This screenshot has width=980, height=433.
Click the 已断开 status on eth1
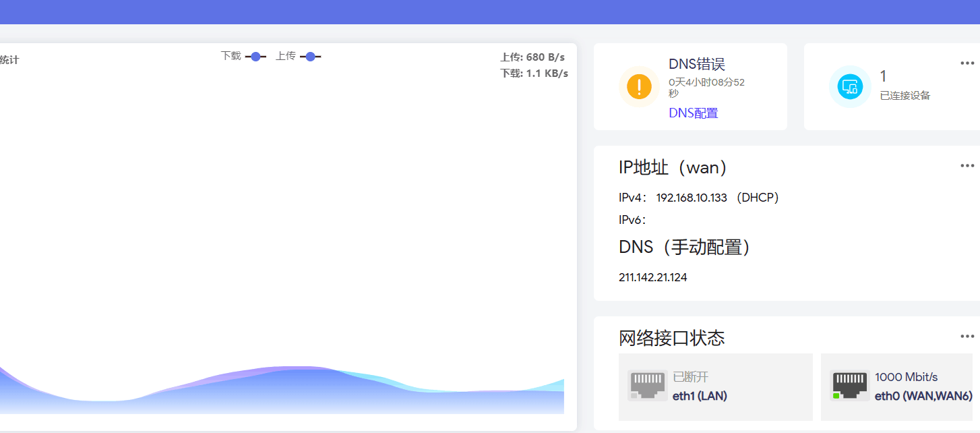point(690,377)
